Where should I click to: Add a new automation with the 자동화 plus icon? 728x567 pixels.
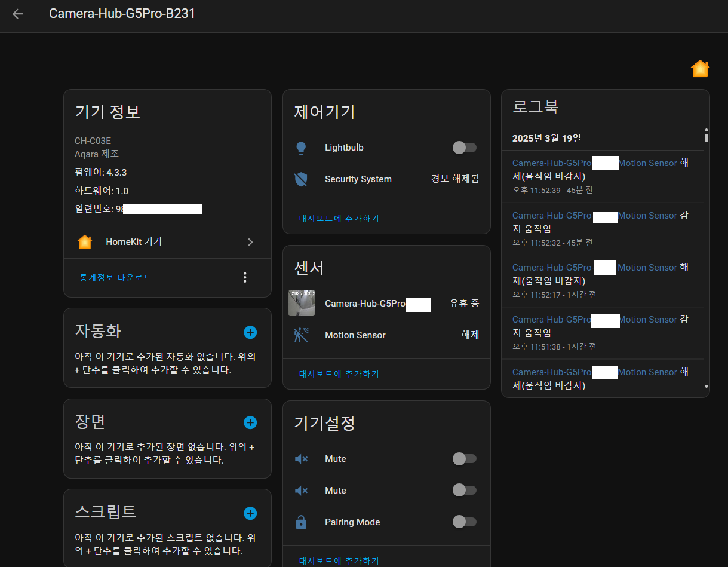click(x=250, y=332)
